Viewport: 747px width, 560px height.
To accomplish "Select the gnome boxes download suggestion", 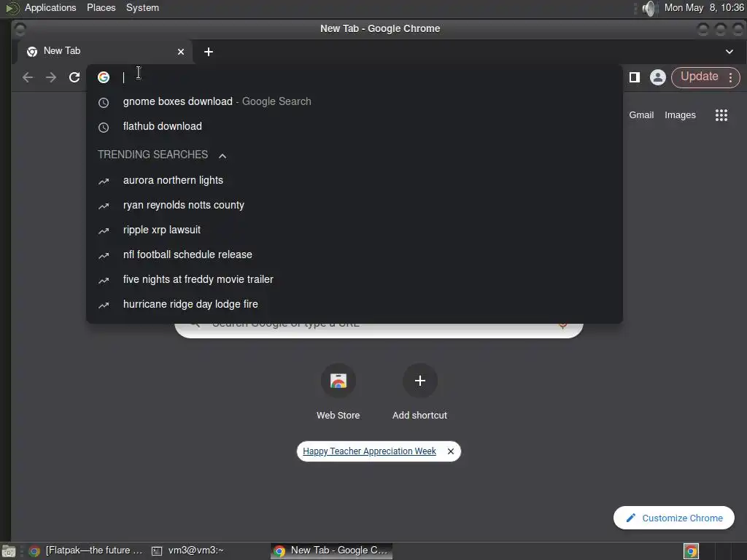I will [x=355, y=101].
